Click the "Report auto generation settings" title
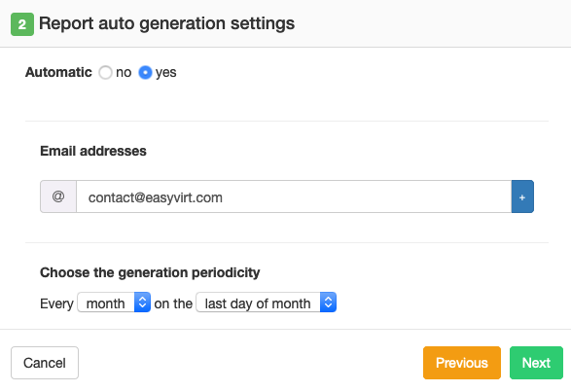 [x=166, y=23]
